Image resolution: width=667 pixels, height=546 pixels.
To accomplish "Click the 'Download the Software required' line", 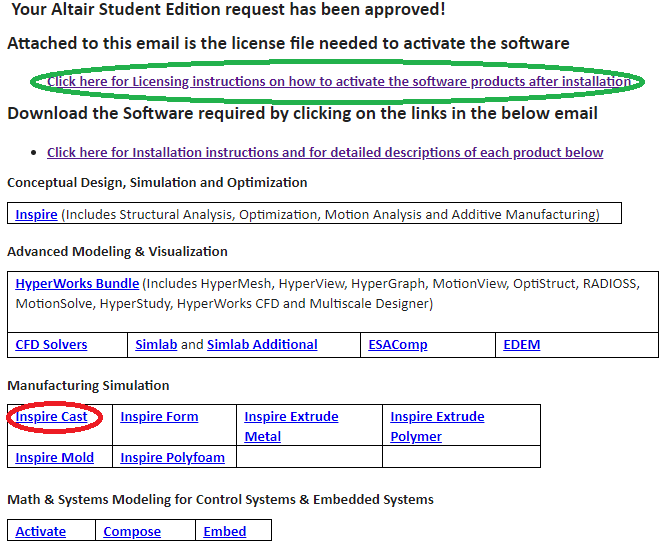I will tap(302, 113).
